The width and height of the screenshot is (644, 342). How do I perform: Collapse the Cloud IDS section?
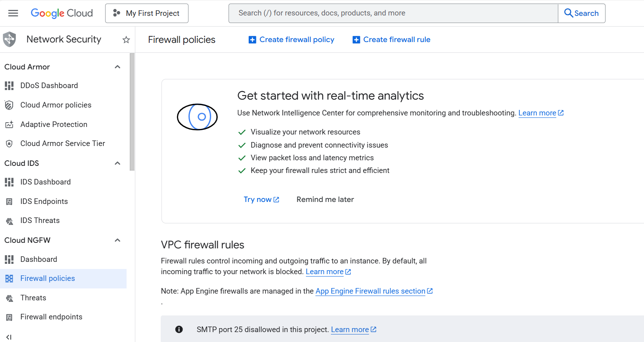tap(117, 163)
